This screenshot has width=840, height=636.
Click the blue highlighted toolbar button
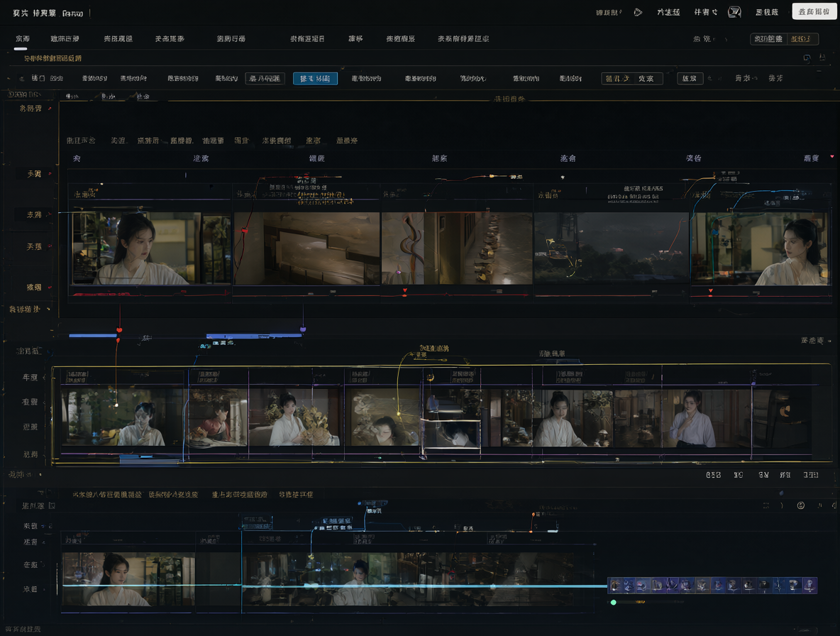[315, 78]
